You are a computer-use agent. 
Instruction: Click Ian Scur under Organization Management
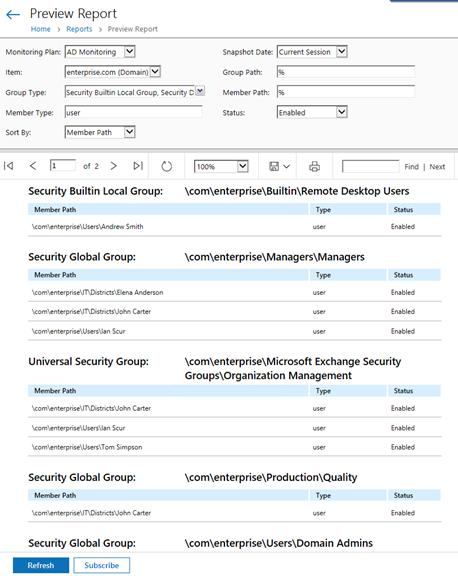78,428
